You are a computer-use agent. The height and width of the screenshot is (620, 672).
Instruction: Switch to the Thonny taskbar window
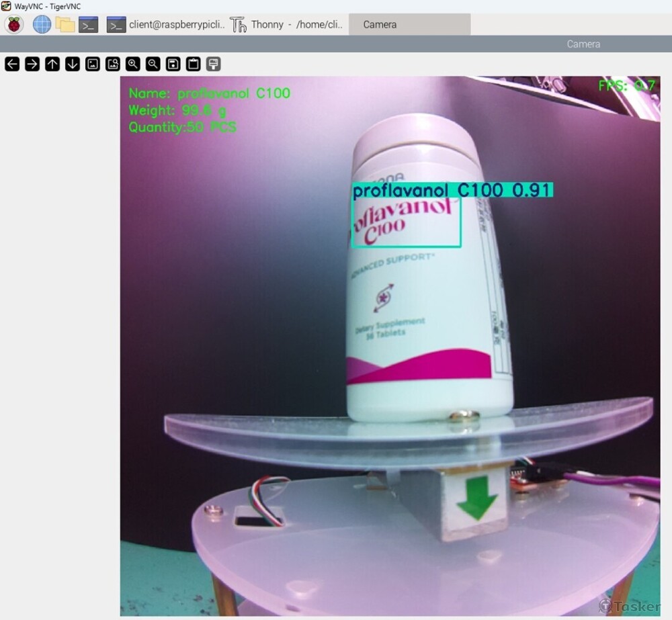click(x=287, y=24)
